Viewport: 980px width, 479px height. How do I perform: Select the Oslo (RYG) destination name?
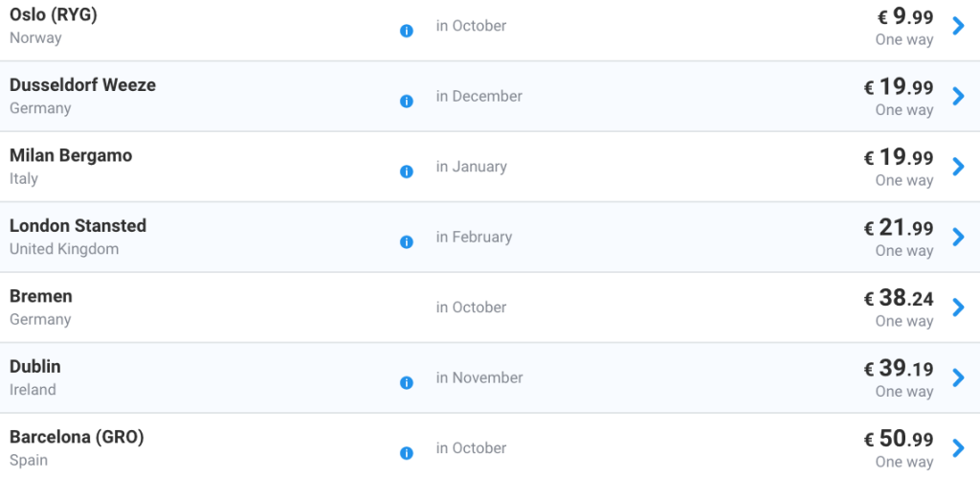pos(54,15)
